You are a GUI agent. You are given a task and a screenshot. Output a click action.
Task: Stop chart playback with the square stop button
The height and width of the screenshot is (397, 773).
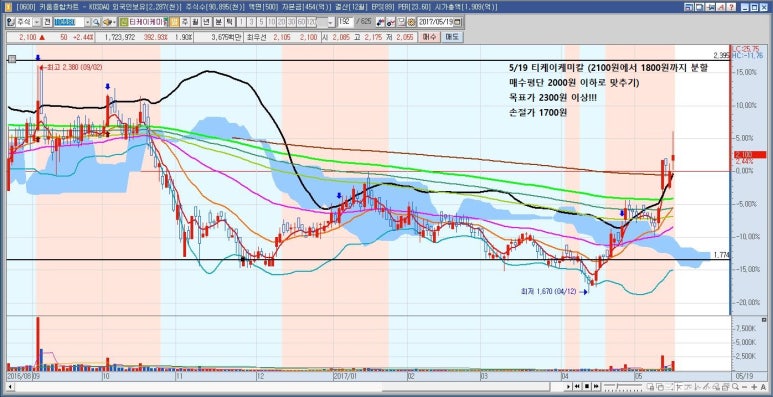click(x=587, y=386)
